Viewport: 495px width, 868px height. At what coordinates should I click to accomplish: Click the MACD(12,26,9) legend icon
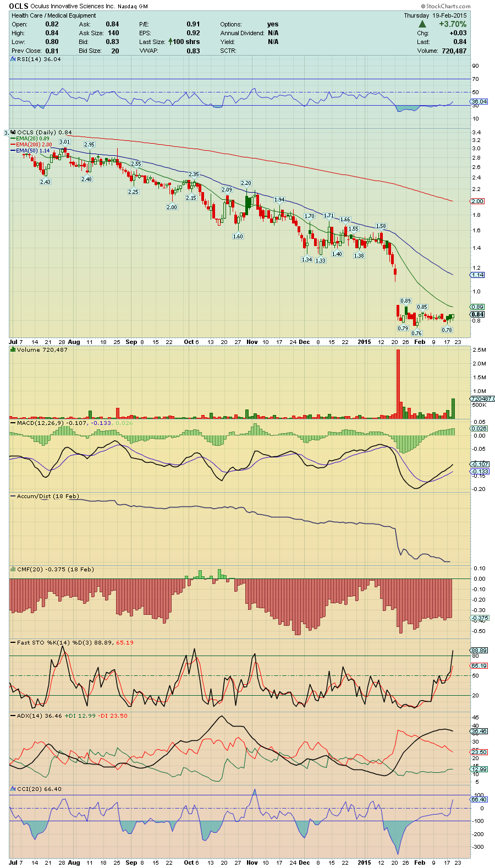point(14,423)
